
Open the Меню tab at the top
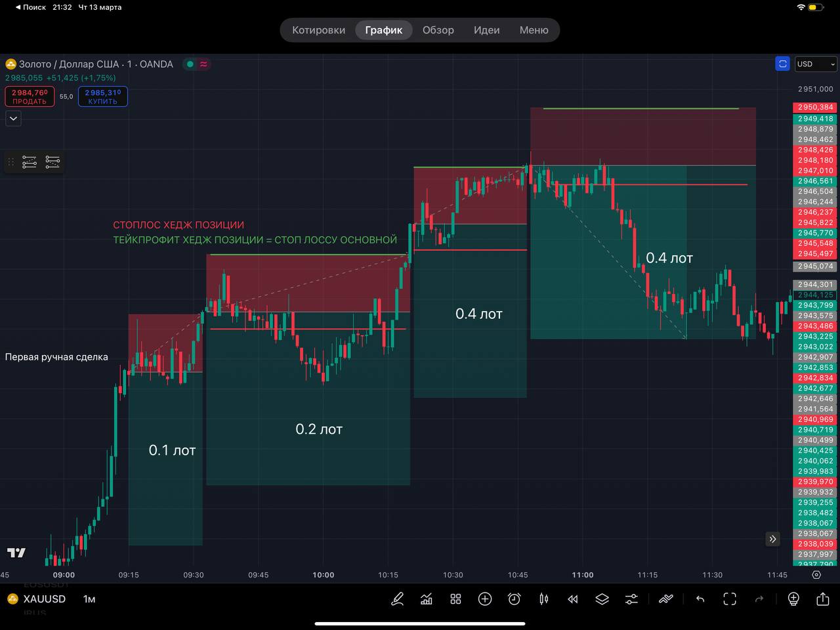tap(534, 30)
